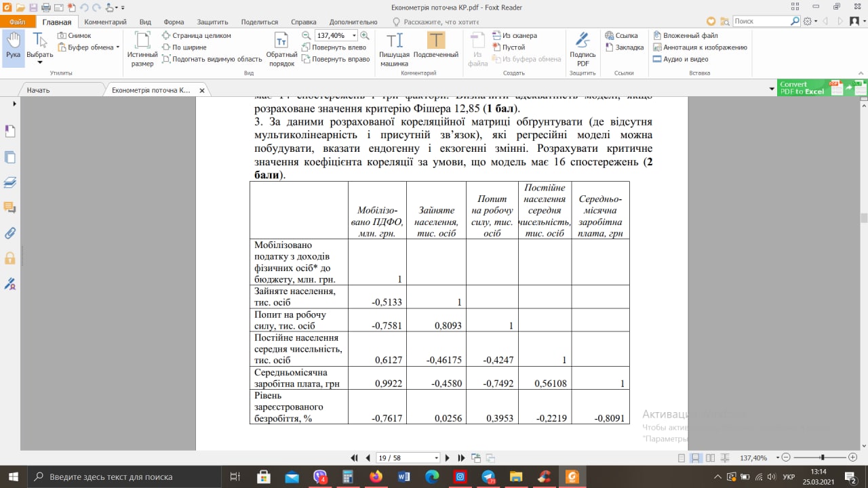Create PDF Из сканера
Image resolution: width=868 pixels, height=488 pixels.
coord(514,35)
